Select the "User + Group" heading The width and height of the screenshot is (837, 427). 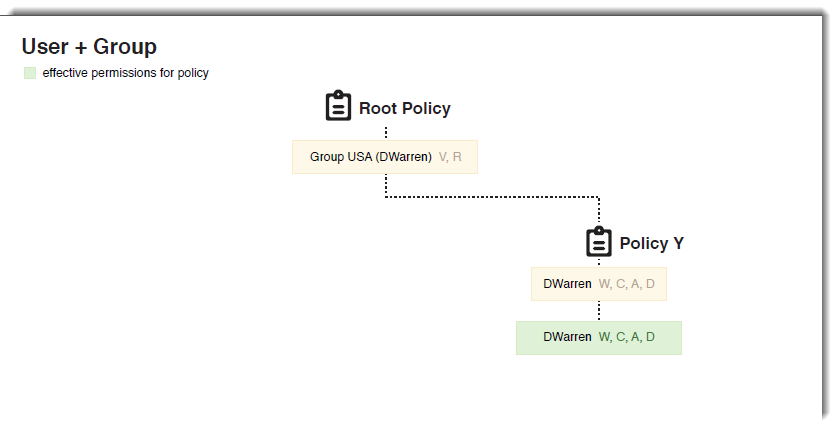coord(89,46)
